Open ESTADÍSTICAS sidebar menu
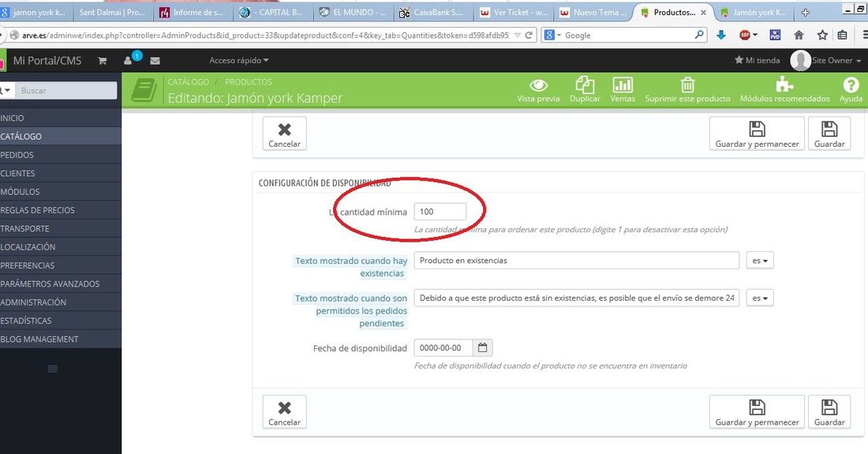868x454 pixels. tap(60, 321)
